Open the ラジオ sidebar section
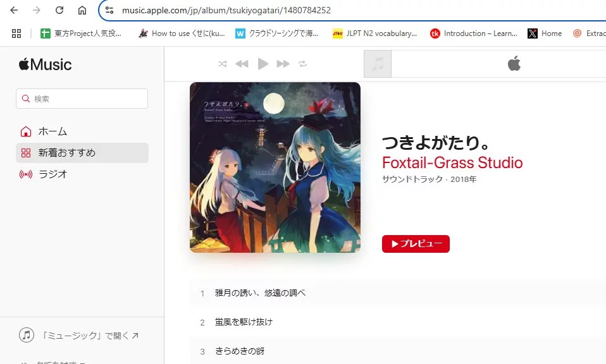The height and width of the screenshot is (364, 606). 82,174
